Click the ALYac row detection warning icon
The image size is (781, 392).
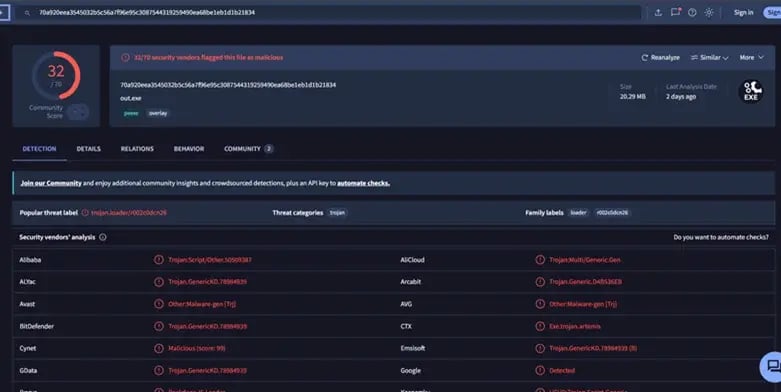pyautogui.click(x=158, y=282)
